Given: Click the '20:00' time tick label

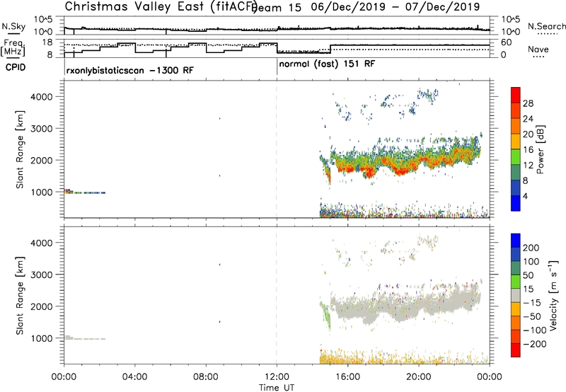Looking at the screenshot, I should (x=418, y=377).
